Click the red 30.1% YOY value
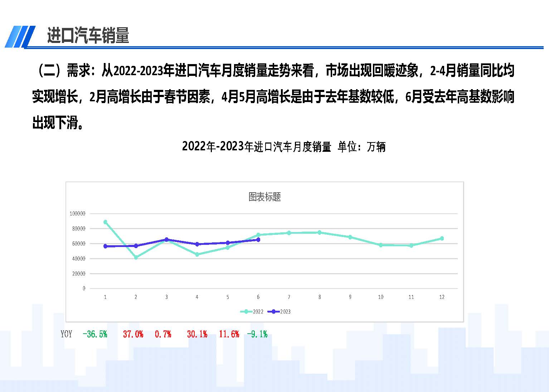Image resolution: width=549 pixels, height=392 pixels. click(197, 334)
